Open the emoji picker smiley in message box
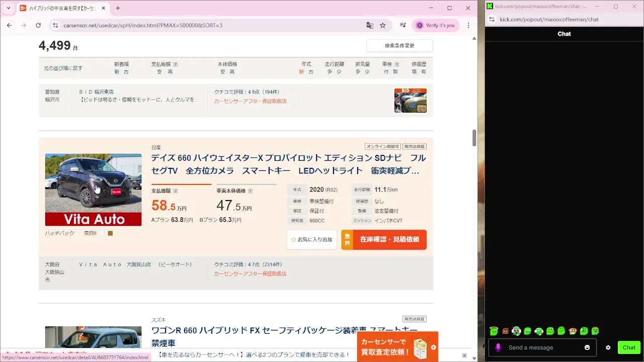Image resolution: width=644 pixels, height=362 pixels. coord(587,347)
